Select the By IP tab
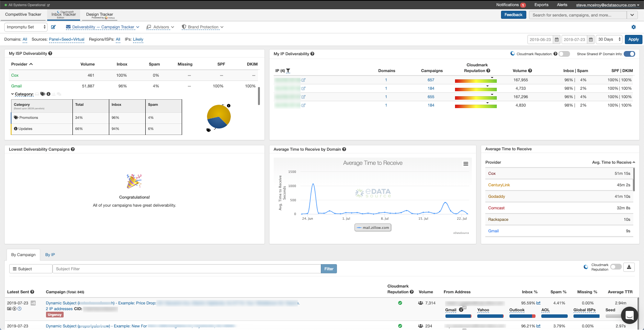This screenshot has height=332, width=644. pos(50,255)
